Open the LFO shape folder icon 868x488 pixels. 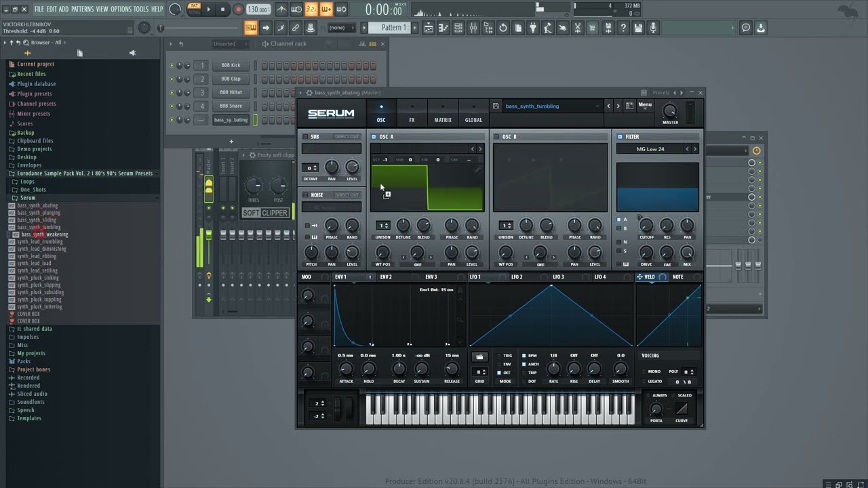coord(480,357)
